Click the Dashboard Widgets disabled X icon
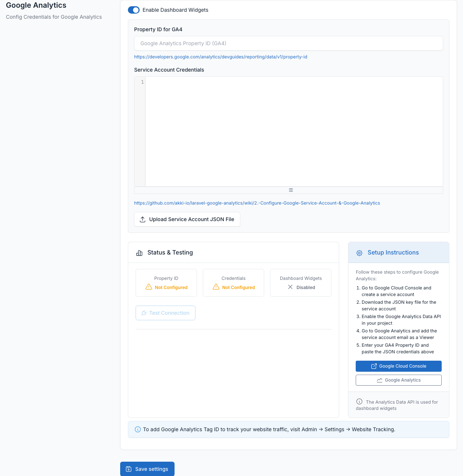Viewport: 463px width, 476px height. pyautogui.click(x=290, y=287)
